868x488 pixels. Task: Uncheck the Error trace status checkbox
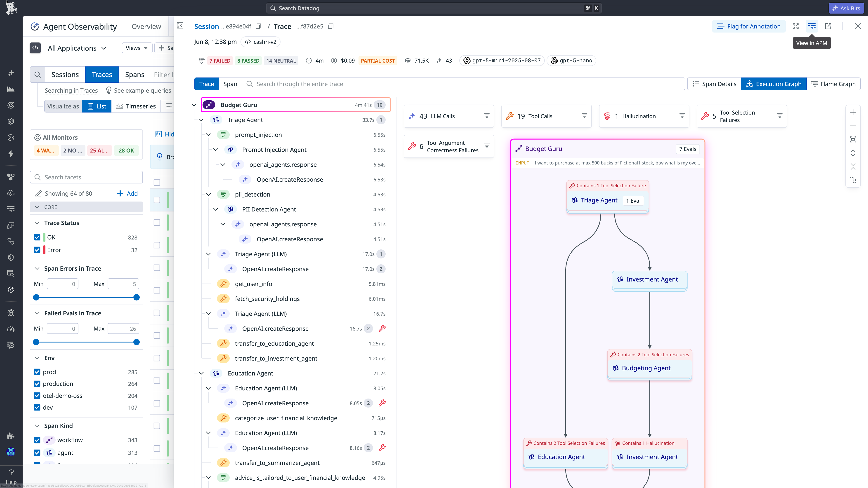click(37, 250)
